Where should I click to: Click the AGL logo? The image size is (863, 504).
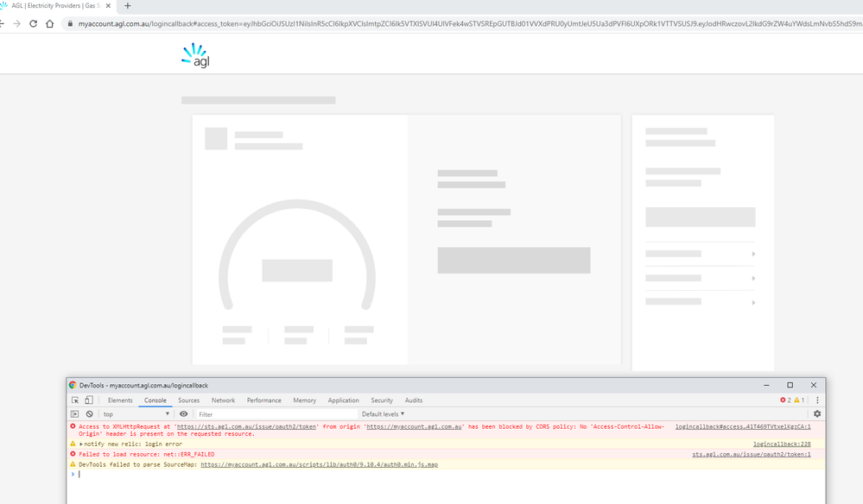[195, 55]
